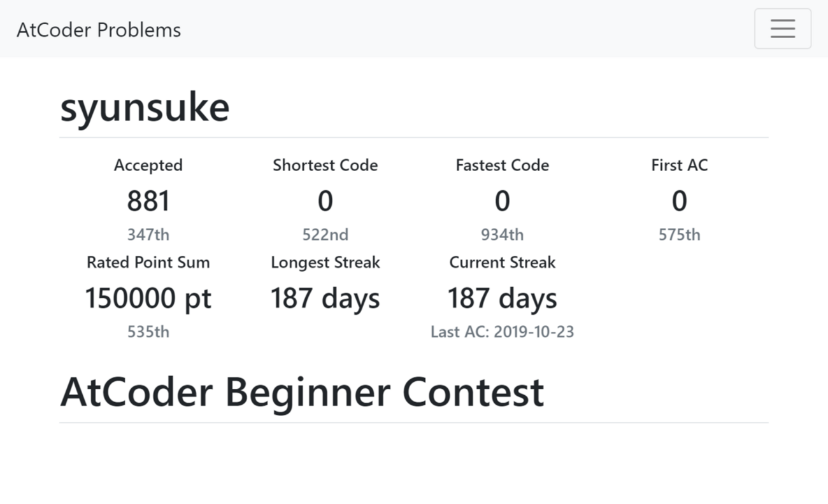This screenshot has height=504, width=828.
Task: Open the hamburger navigation menu
Action: tap(782, 29)
